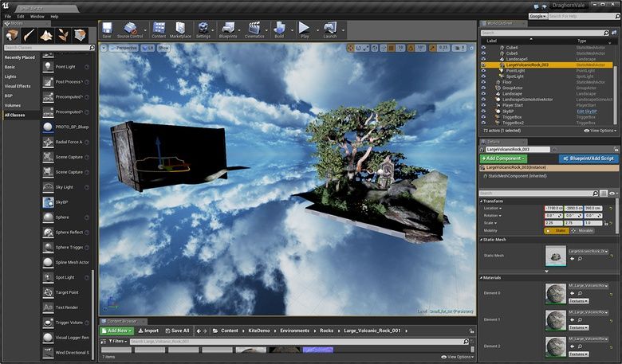Toggle visibility eye for TriggerBox2

click(483, 123)
